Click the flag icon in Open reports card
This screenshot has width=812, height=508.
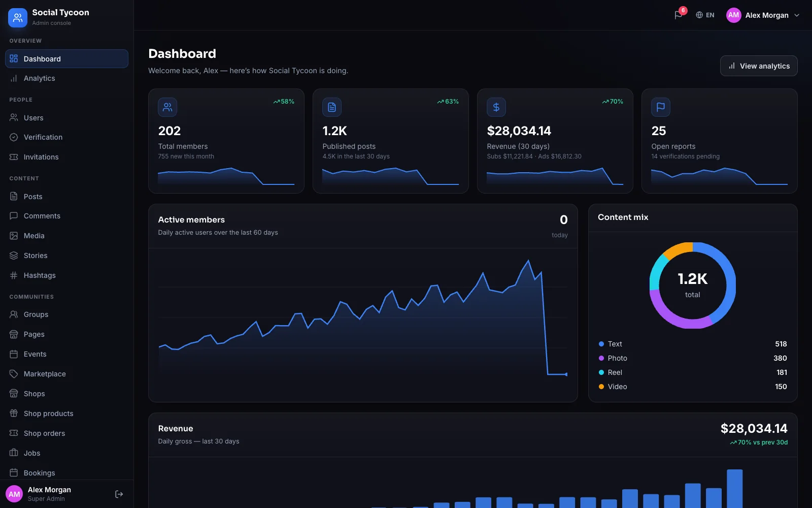[661, 107]
